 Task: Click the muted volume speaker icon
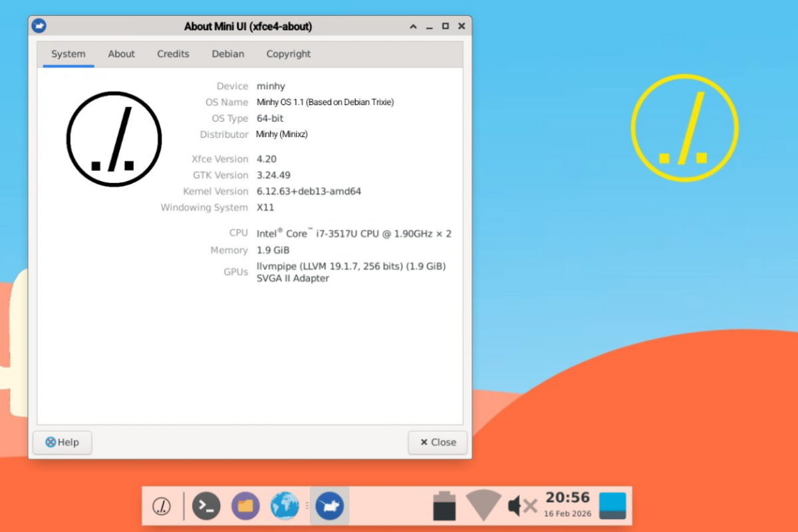pos(521,506)
